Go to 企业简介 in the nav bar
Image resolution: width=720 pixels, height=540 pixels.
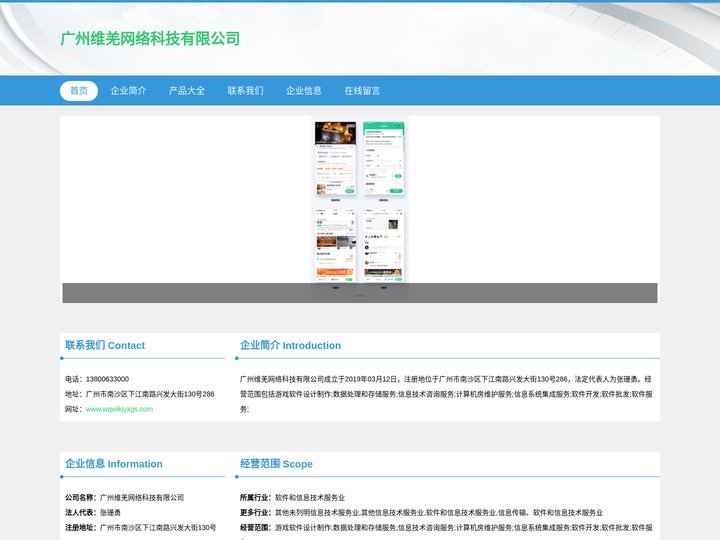(128, 90)
